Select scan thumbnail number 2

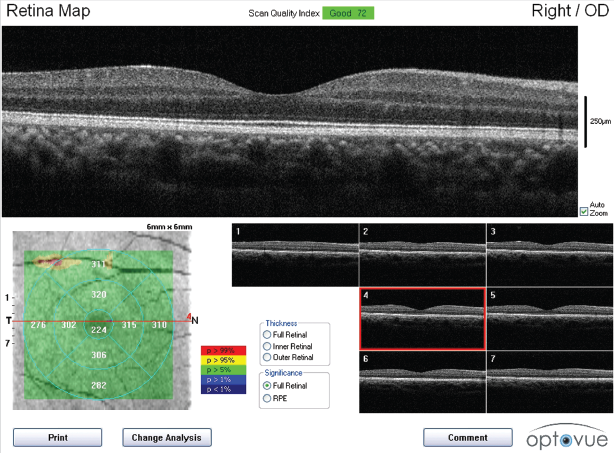click(421, 254)
